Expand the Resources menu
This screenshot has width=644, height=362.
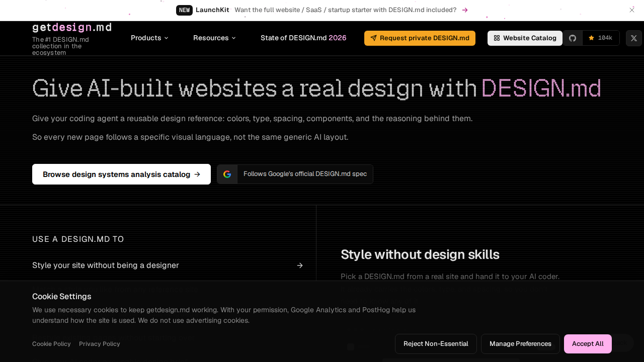(x=214, y=38)
